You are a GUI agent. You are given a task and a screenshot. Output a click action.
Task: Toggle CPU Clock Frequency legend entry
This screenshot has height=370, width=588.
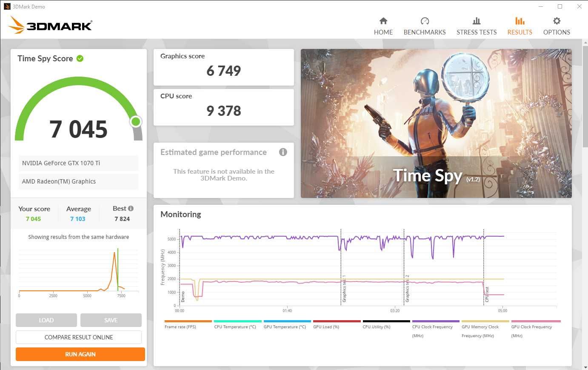point(436,329)
